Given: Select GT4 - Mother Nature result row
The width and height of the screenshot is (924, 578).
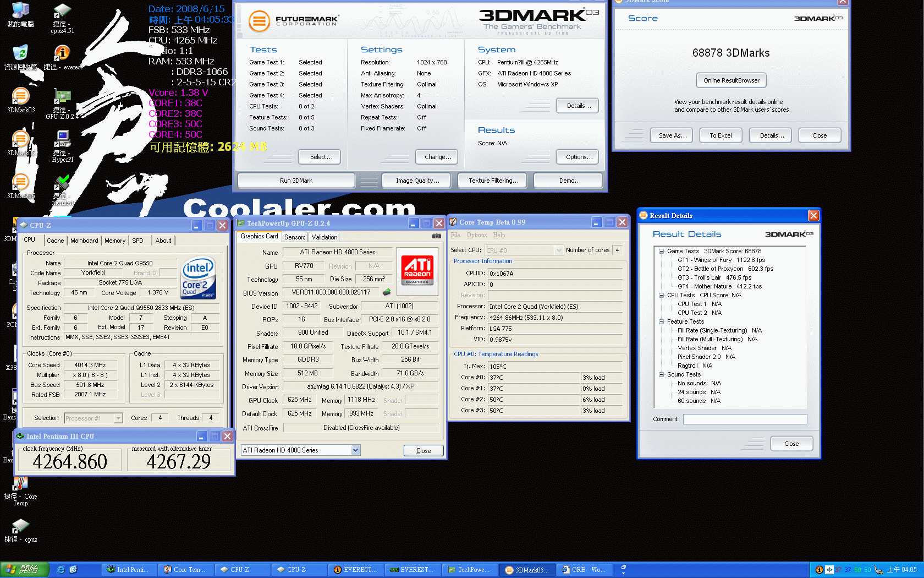Looking at the screenshot, I should 719,286.
